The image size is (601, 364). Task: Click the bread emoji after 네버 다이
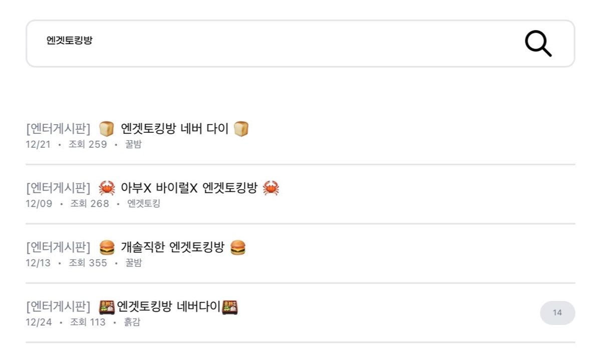[241, 129]
